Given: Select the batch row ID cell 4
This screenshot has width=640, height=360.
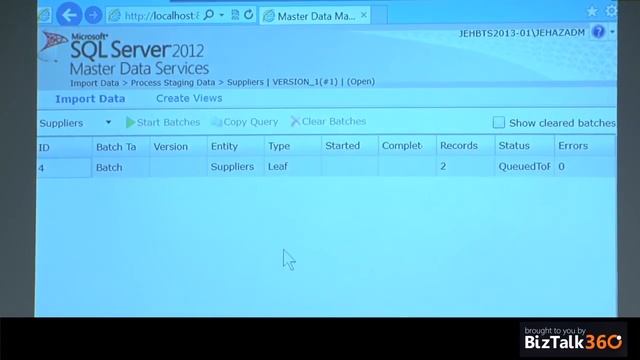Looking at the screenshot, I should 64,168.
